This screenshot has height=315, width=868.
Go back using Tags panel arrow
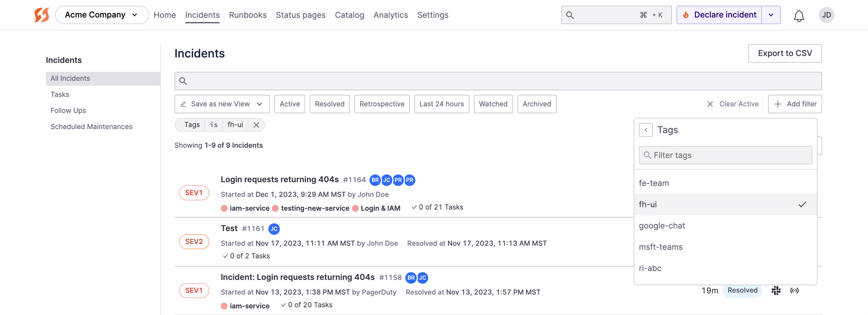(645, 130)
